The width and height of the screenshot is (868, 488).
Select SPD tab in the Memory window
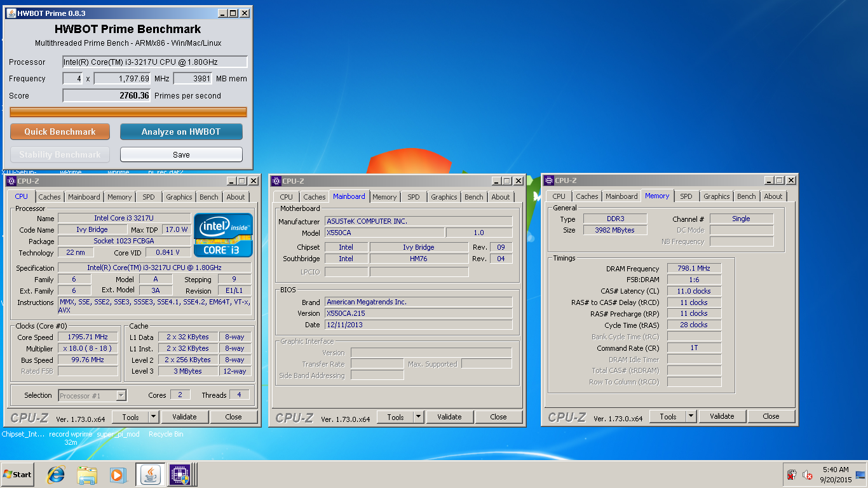click(686, 196)
